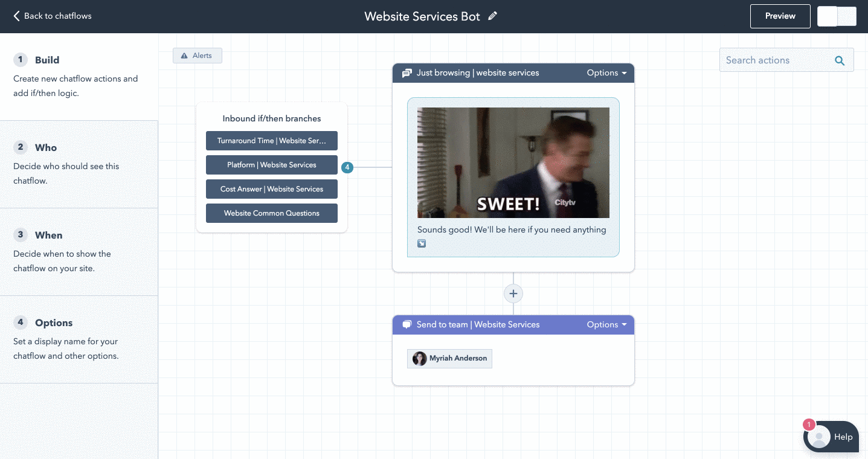The image size is (868, 459).
Task: Click the Alerts button
Action: [x=198, y=56]
